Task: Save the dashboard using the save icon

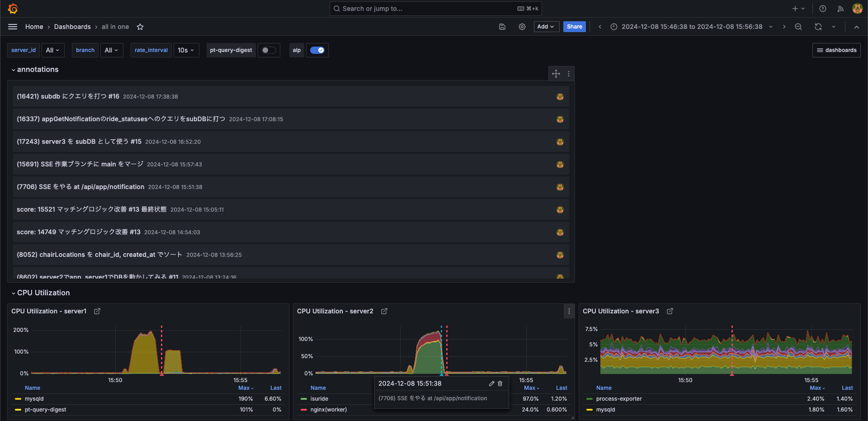Action: click(x=502, y=27)
